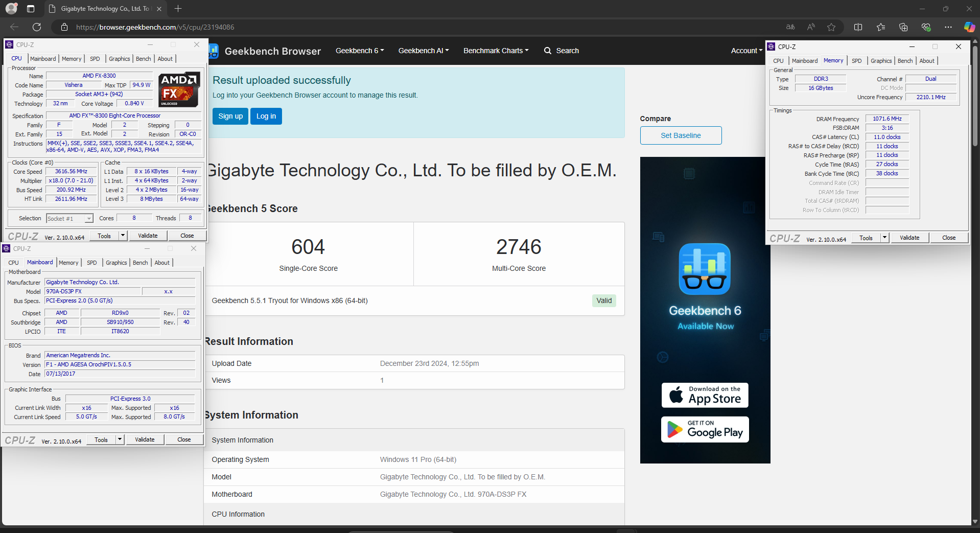Image resolution: width=980 pixels, height=533 pixels.
Task: Open the Account dropdown
Action: pos(746,51)
